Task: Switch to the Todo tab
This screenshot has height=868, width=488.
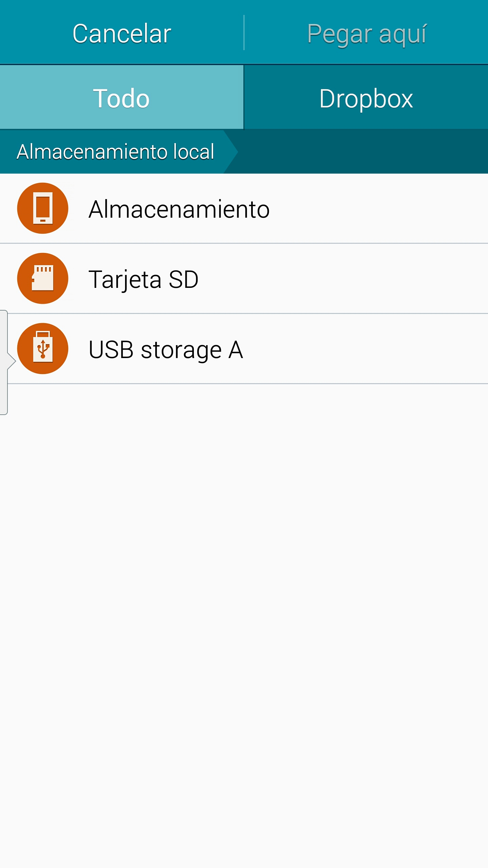Action: click(121, 98)
